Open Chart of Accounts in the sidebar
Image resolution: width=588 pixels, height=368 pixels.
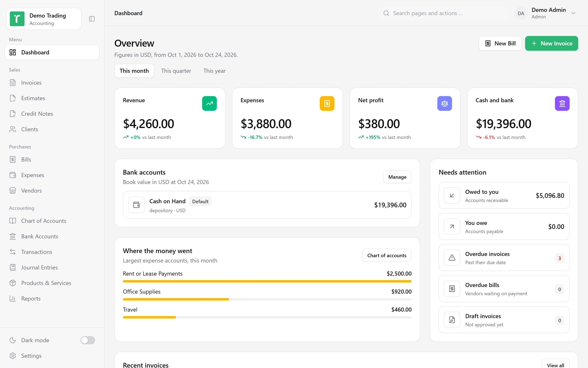pyautogui.click(x=52, y=221)
